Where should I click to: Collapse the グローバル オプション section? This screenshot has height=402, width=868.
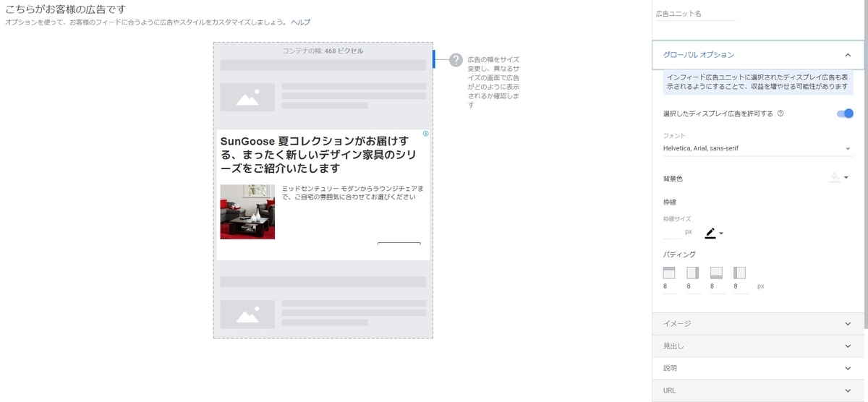pyautogui.click(x=759, y=54)
